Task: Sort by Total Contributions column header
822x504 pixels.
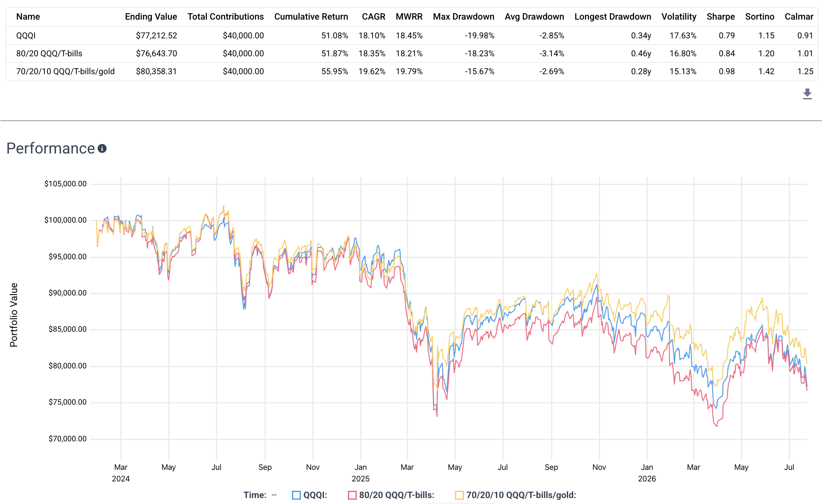Action: point(226,17)
